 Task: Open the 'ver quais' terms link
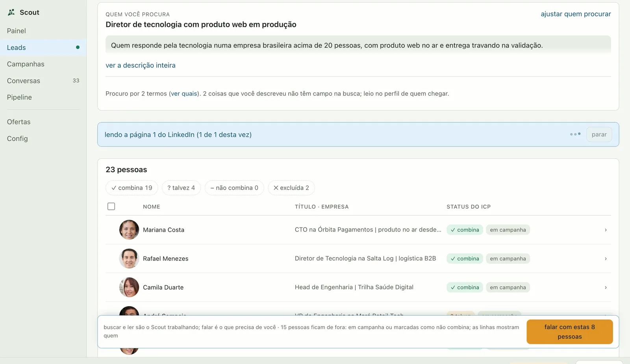point(184,94)
